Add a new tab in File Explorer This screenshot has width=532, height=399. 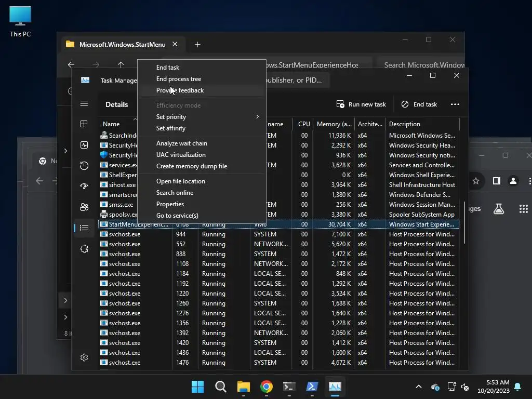[197, 45]
